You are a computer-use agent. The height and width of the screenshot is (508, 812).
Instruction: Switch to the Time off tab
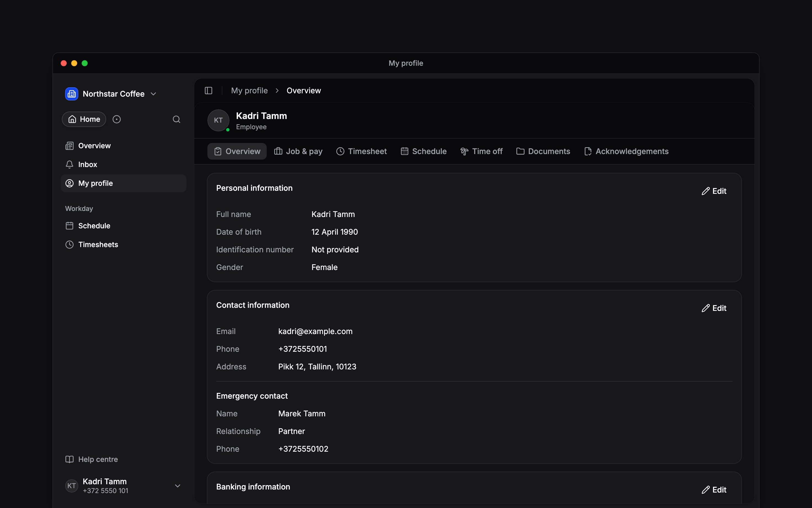481,152
